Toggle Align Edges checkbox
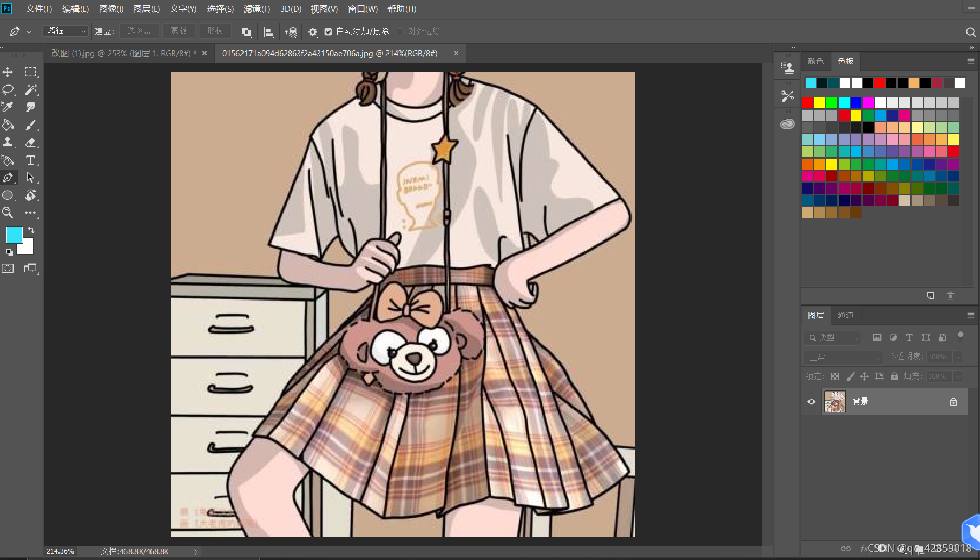The height and width of the screenshot is (560, 980). click(x=400, y=32)
